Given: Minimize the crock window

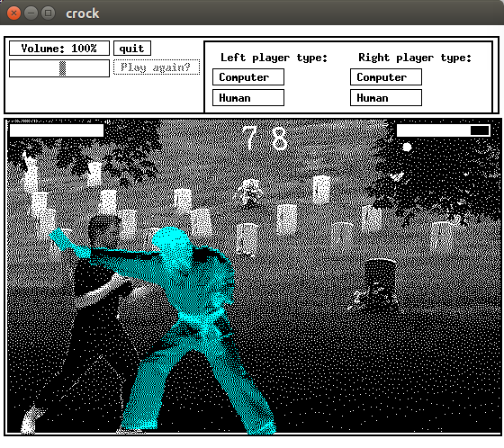Looking at the screenshot, I should tap(31, 13).
